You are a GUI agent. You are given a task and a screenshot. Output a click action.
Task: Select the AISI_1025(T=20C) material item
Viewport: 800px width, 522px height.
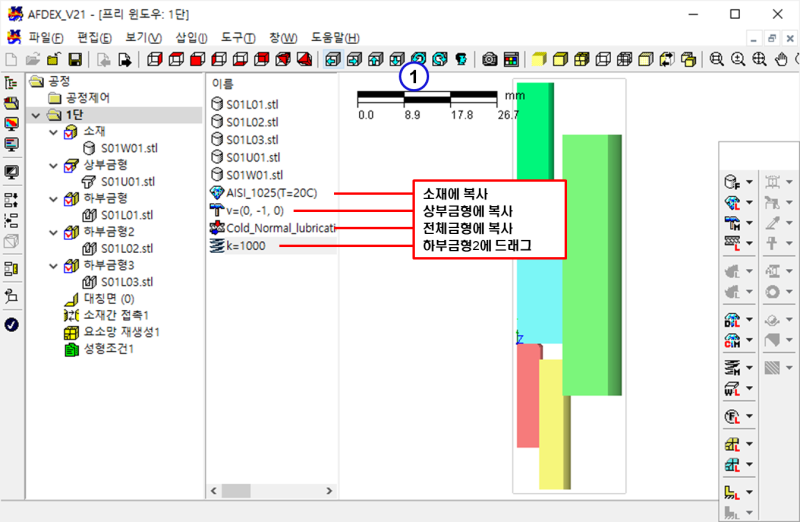pyautogui.click(x=271, y=192)
